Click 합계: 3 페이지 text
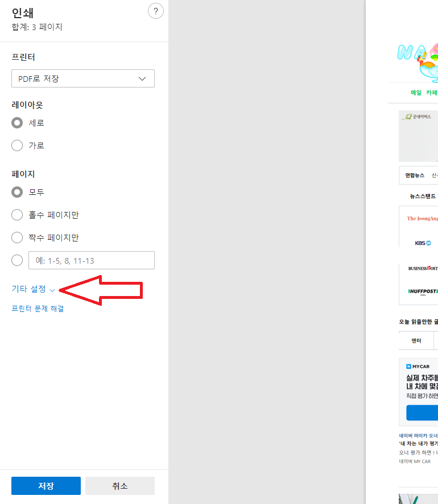Viewport: 438px width, 504px height. click(37, 27)
